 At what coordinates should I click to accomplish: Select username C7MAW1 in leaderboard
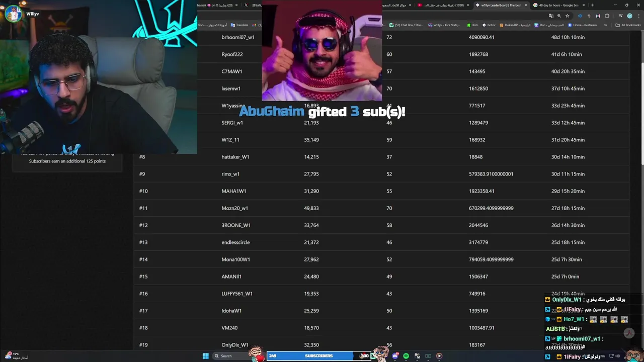pos(232,71)
